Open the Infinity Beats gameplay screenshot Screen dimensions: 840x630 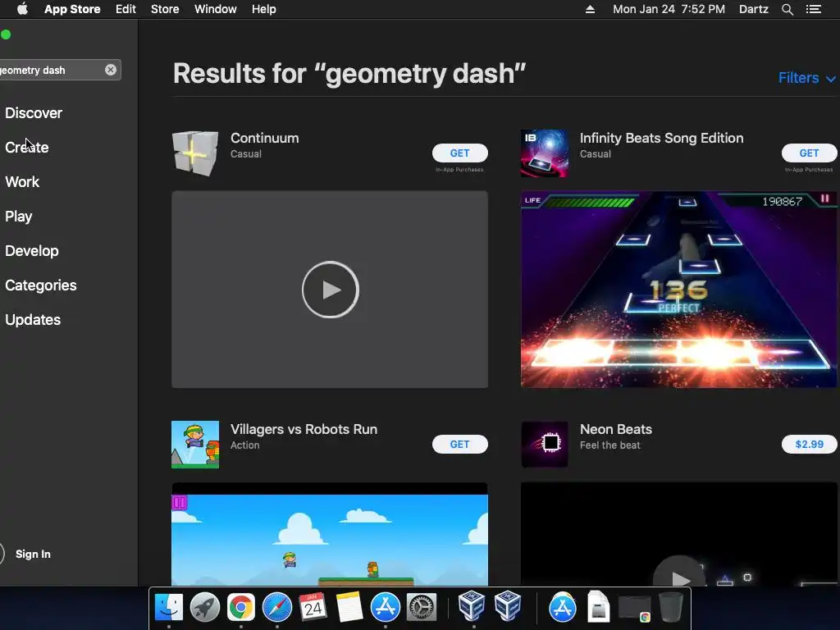point(678,290)
